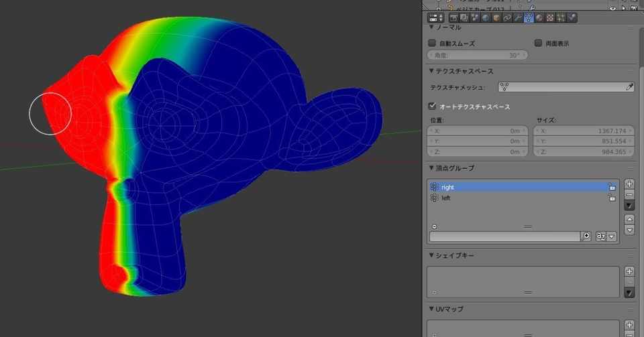Viewport: 644px width, 337px height.
Task: Add a new vertex group with plus button
Action: [629, 184]
